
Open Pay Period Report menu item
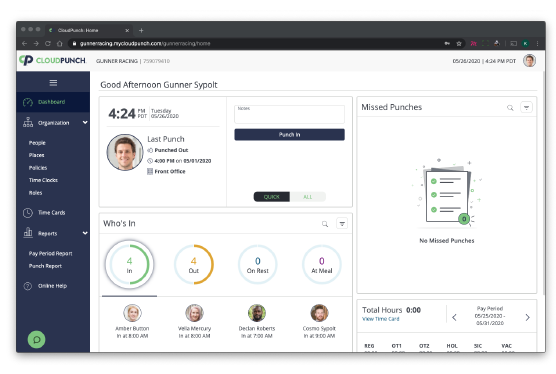pos(50,253)
